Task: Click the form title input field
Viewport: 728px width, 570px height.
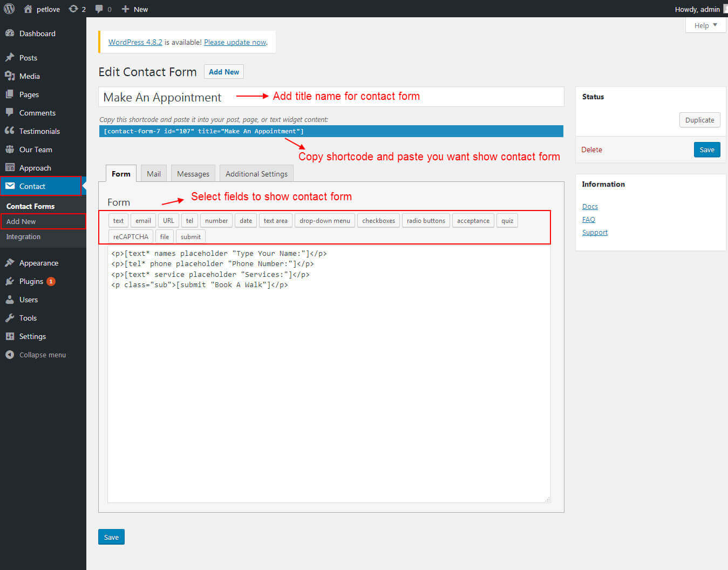Action: (331, 97)
